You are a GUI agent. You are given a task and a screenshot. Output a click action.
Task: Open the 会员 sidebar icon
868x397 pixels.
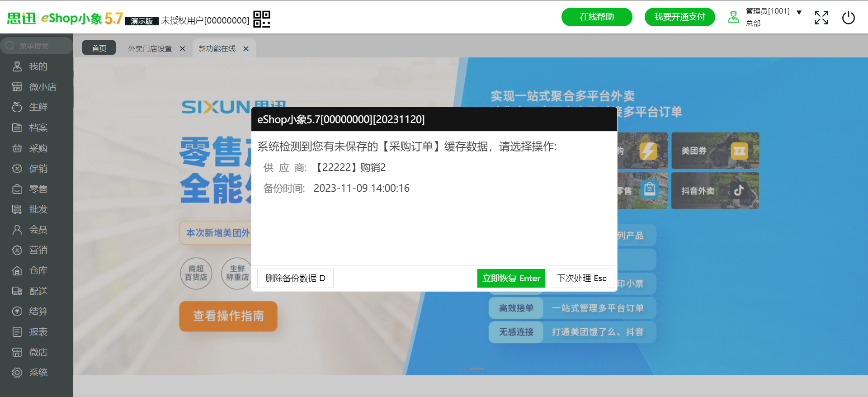[17, 230]
